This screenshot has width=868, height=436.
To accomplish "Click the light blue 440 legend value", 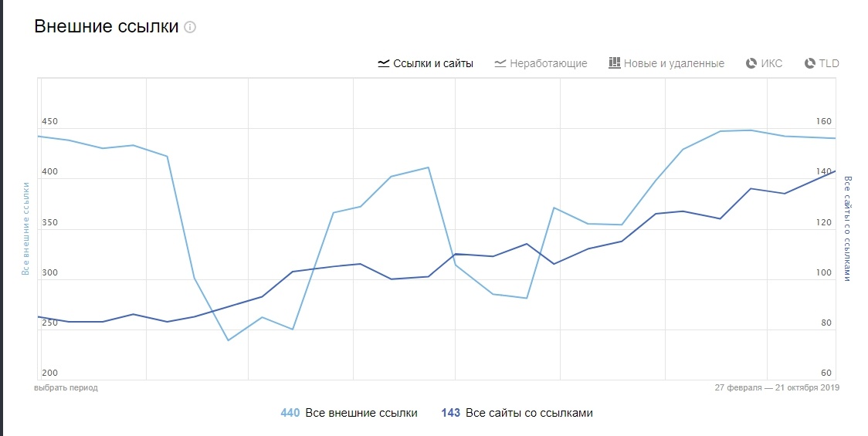I will point(290,413).
